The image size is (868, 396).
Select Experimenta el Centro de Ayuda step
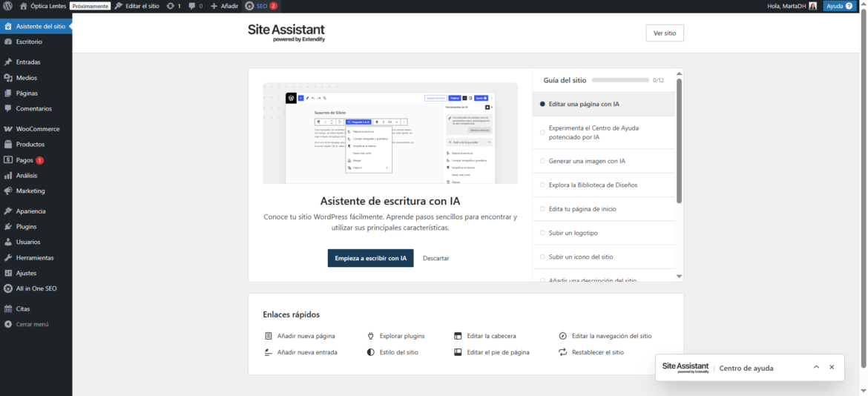pos(603,132)
